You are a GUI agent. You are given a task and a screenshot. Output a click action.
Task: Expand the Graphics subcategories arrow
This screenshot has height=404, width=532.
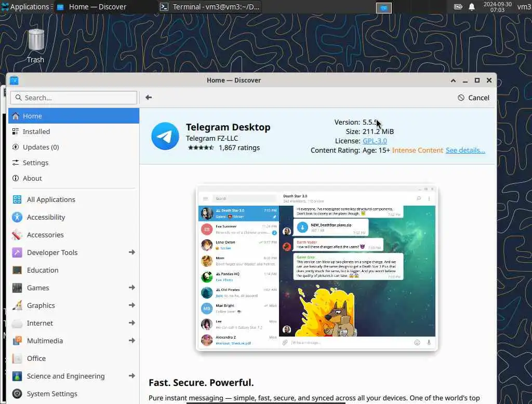(x=132, y=305)
